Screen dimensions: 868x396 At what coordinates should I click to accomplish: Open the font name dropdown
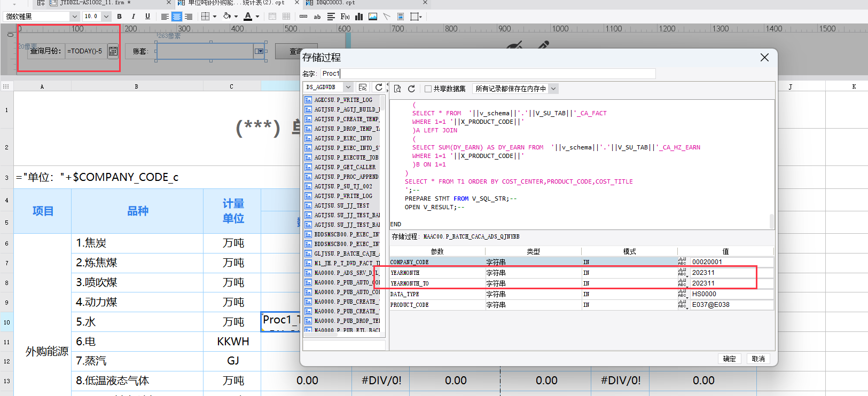pyautogui.click(x=74, y=17)
